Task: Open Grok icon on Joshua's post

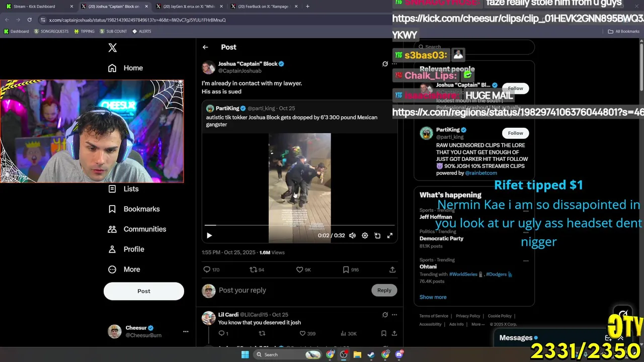Action: click(385, 64)
